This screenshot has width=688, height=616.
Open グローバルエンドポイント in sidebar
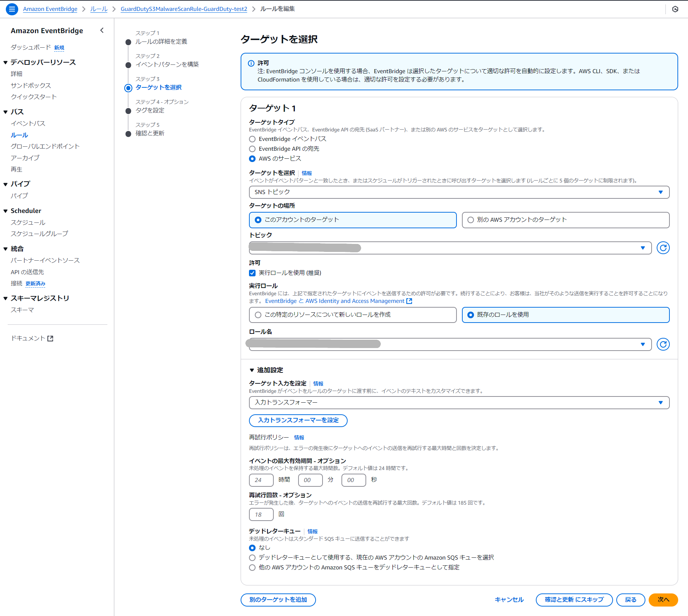pos(45,146)
